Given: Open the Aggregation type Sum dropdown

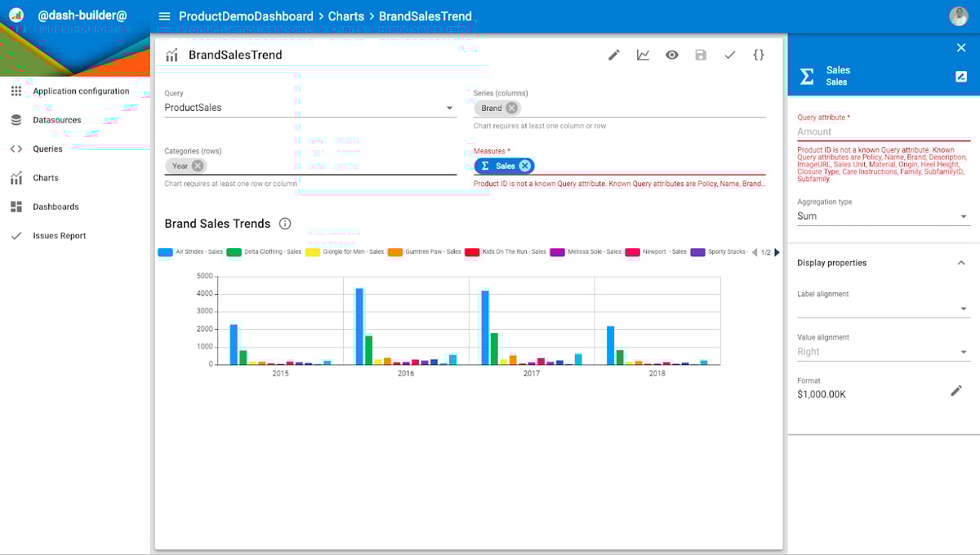Looking at the screenshot, I should [x=882, y=215].
